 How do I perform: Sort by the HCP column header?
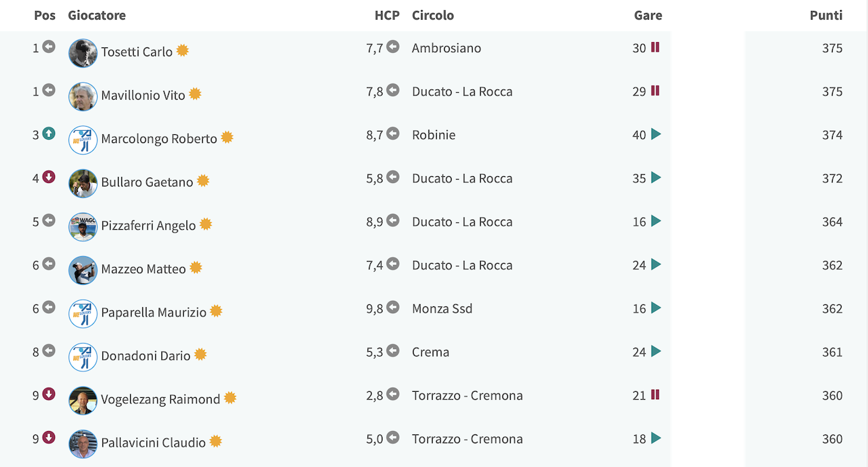[x=387, y=15]
